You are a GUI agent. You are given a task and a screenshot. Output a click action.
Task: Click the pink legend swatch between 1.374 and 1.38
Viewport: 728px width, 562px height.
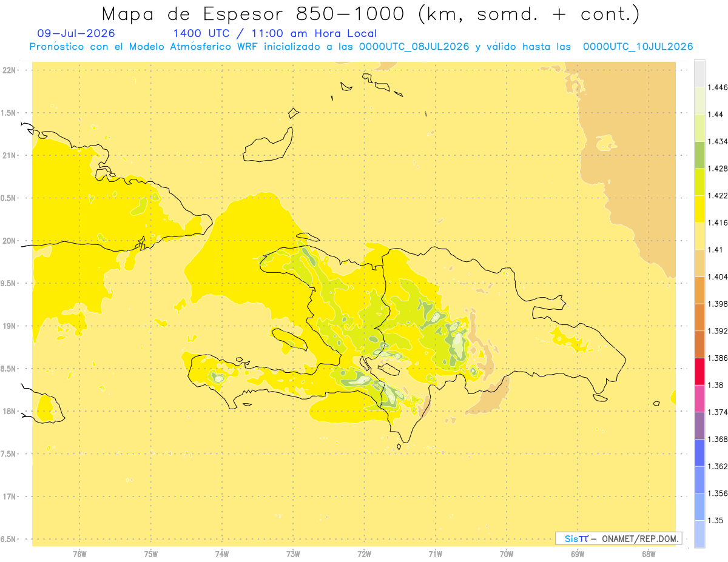[x=699, y=398]
